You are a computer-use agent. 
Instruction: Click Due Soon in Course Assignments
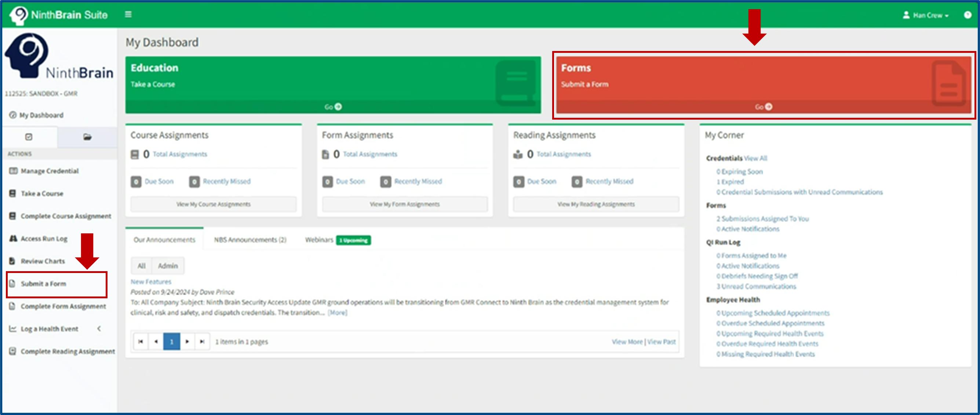pyautogui.click(x=159, y=181)
